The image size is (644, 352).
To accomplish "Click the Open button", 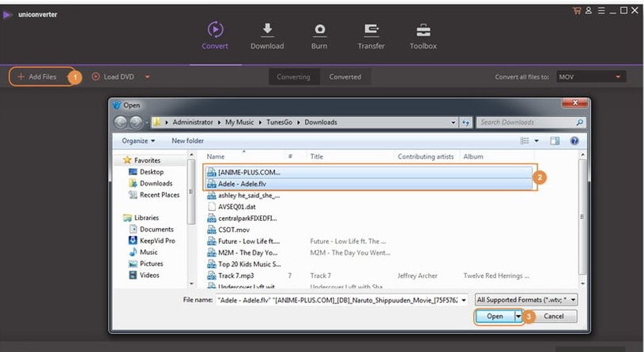I will click(x=495, y=316).
